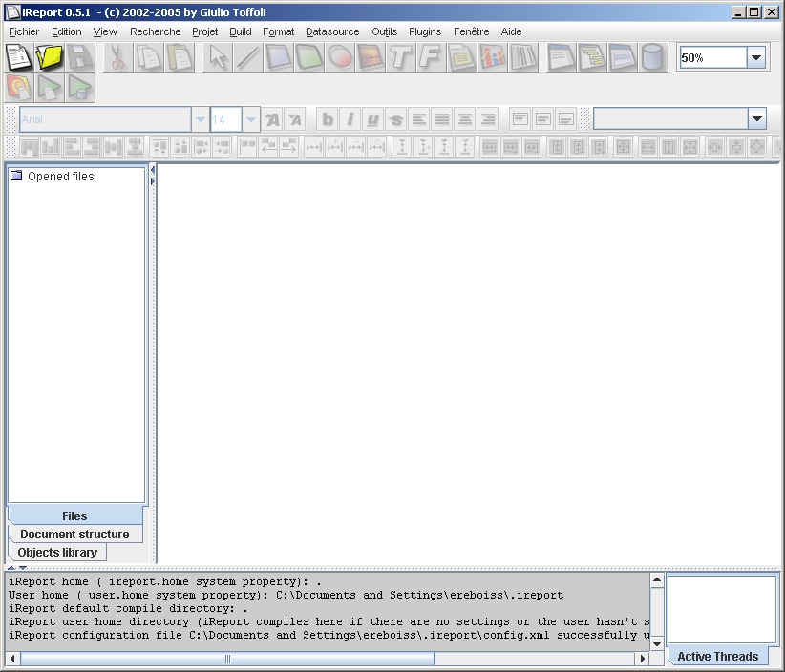Viewport: 785px width, 672px height.
Task: Toggle italic text formatting
Action: (x=350, y=119)
